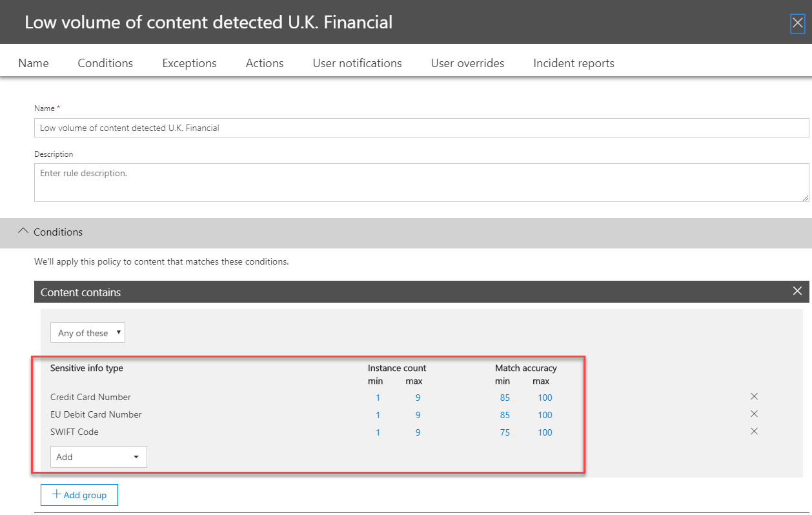Delete the SWIFT Code row
812x515 pixels.
[754, 431]
